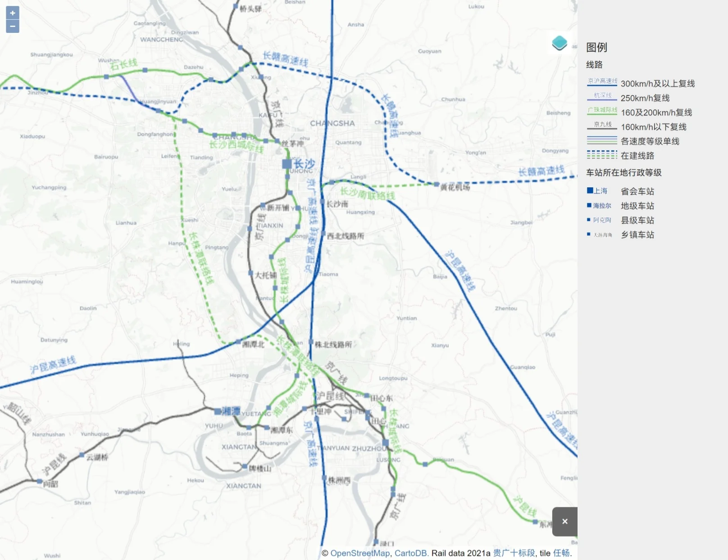Zoom out the map with minus button

[13, 27]
